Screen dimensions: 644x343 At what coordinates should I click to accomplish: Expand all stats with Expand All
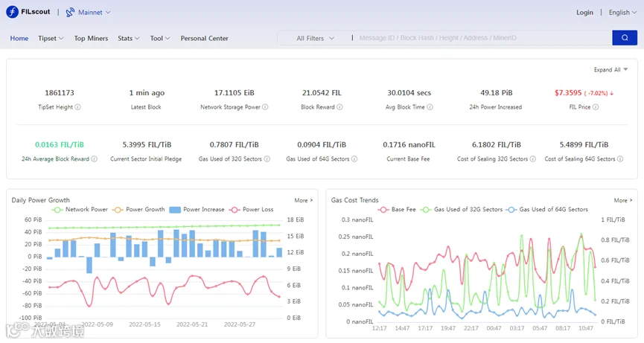coord(610,70)
